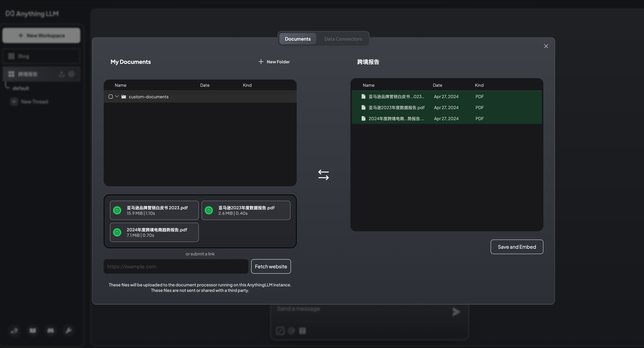Select the 2024年度跨境电商...势报告 row name in workspace list
The height and width of the screenshot is (348, 644).
(396, 118)
